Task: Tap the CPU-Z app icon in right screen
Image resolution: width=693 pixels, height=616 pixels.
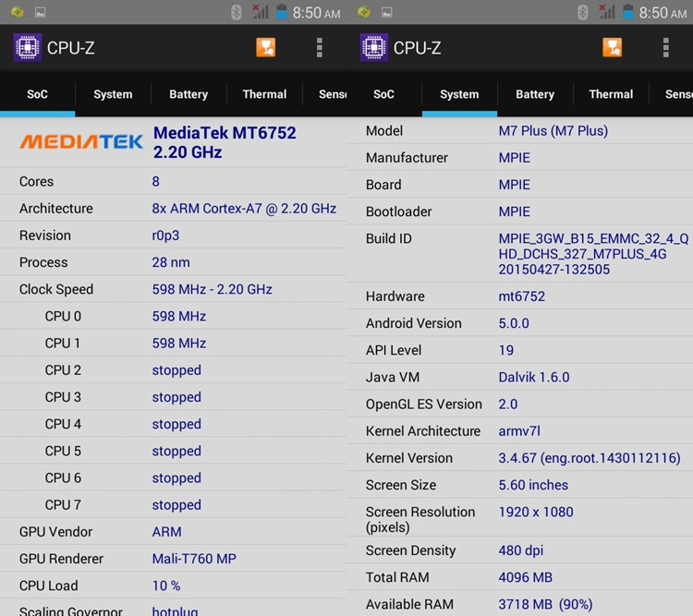Action: (x=373, y=47)
